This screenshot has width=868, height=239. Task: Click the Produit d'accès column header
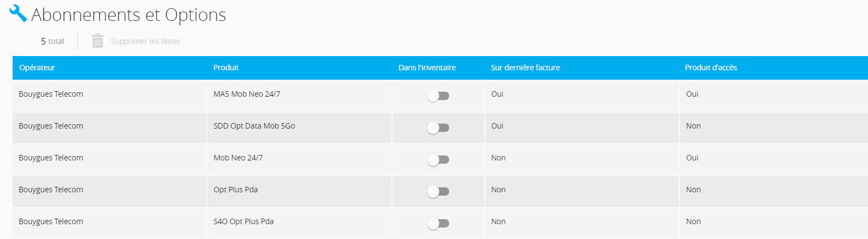711,68
